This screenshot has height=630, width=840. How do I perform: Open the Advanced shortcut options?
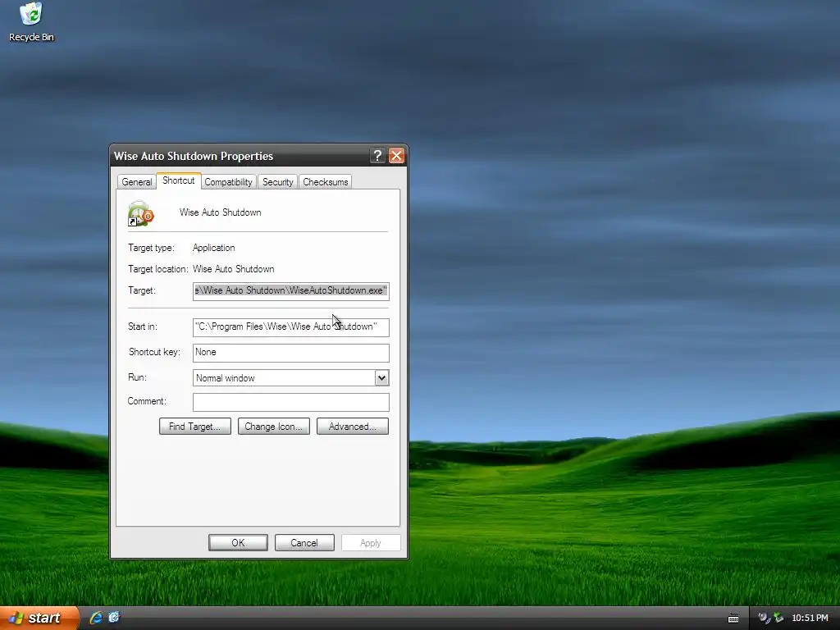point(353,427)
